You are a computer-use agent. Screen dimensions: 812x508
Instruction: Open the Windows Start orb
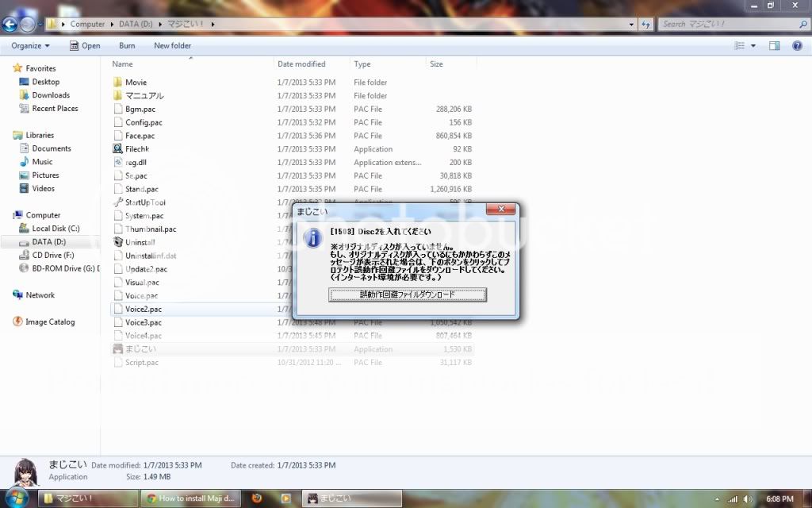pos(16,498)
